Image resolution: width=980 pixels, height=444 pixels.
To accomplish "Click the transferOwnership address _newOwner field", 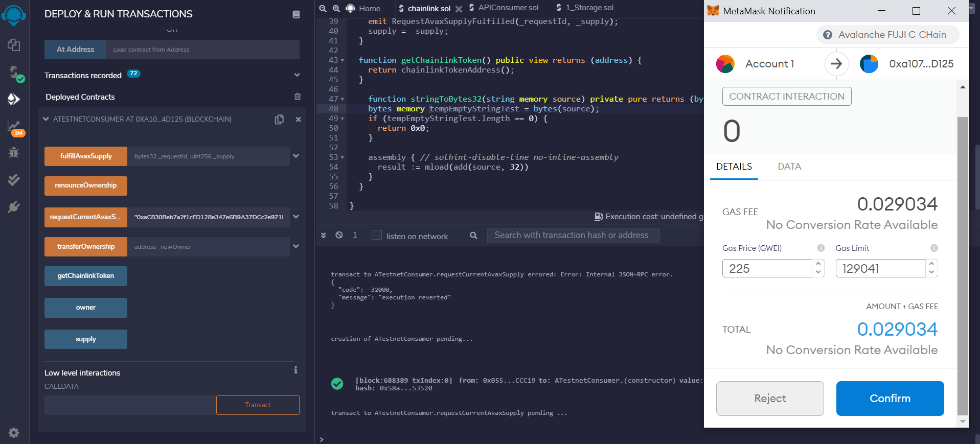I will 208,247.
